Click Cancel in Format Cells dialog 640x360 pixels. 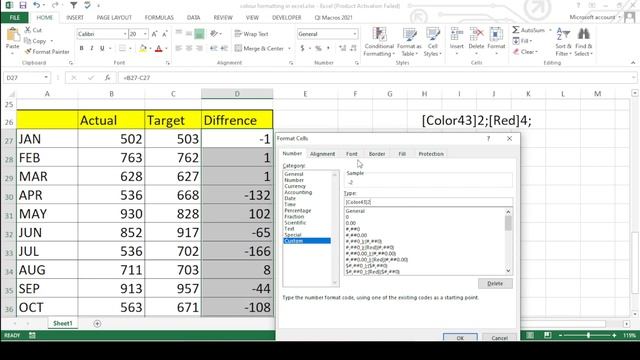coord(499,337)
